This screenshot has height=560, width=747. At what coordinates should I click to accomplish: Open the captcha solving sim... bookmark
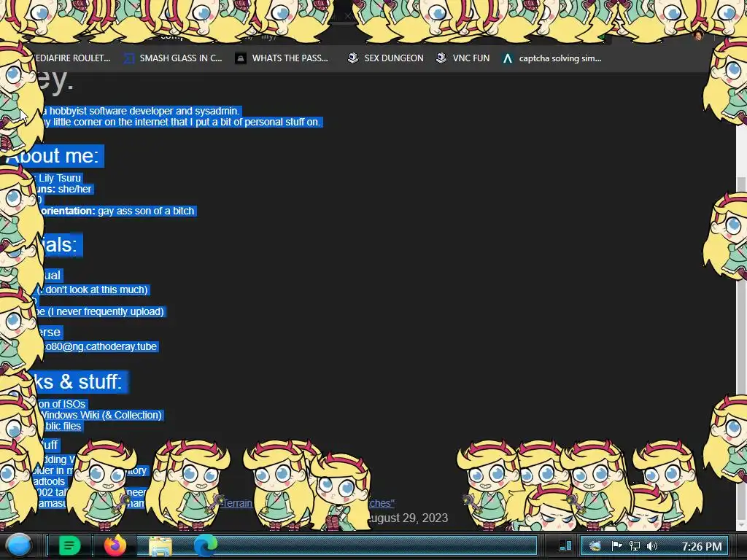[552, 58]
